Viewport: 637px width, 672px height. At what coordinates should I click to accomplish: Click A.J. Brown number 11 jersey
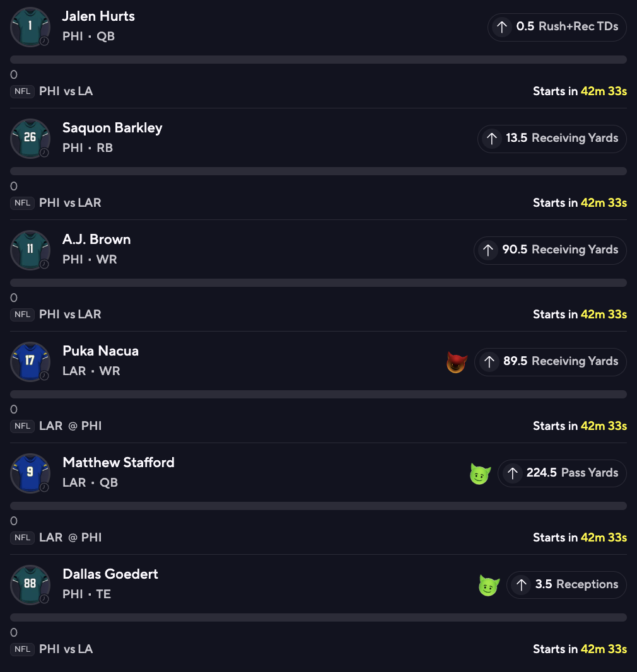coord(30,250)
